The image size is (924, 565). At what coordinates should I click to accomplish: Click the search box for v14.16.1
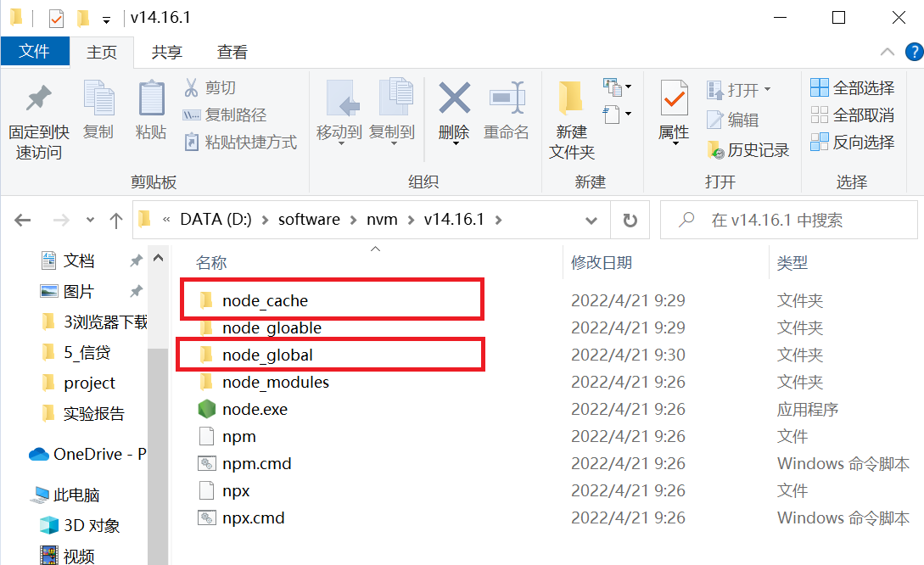click(x=789, y=220)
